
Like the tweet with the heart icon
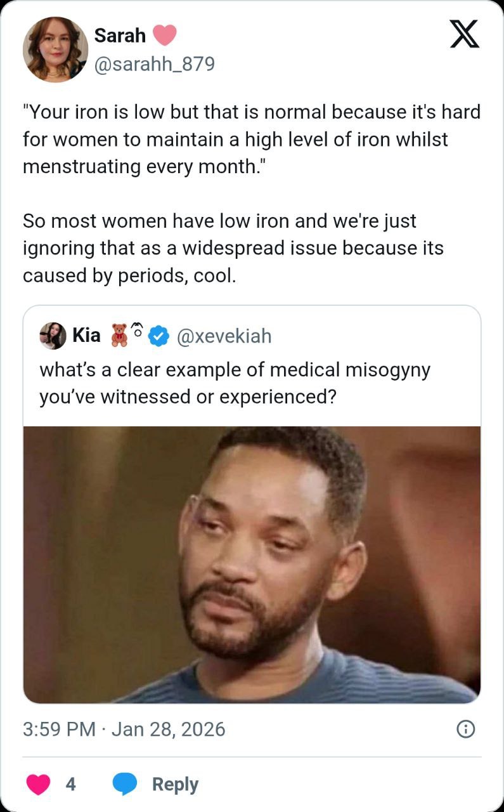point(39,784)
